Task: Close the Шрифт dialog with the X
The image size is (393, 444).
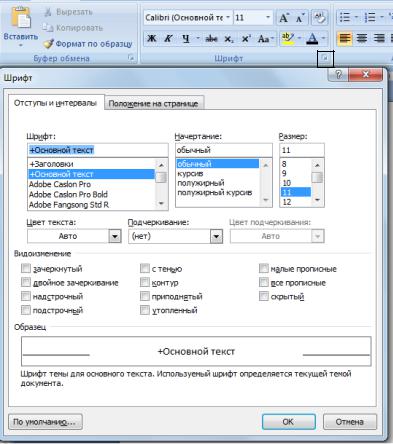Action: (x=366, y=75)
